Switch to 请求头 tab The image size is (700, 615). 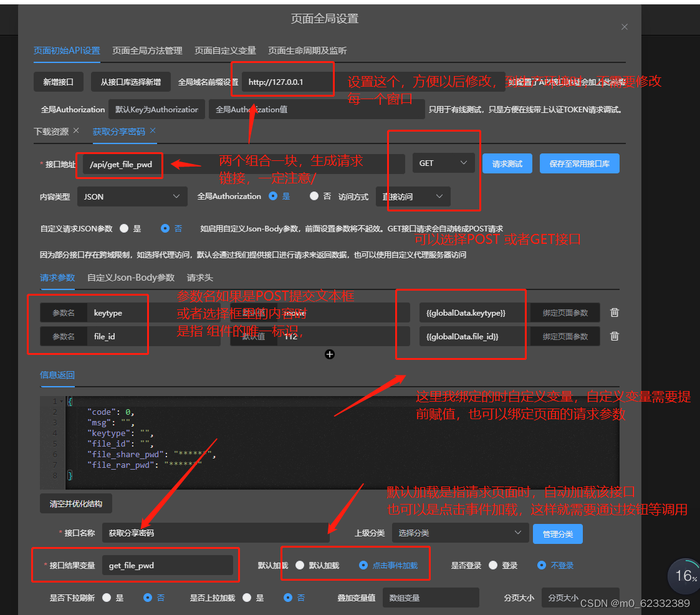click(x=199, y=278)
